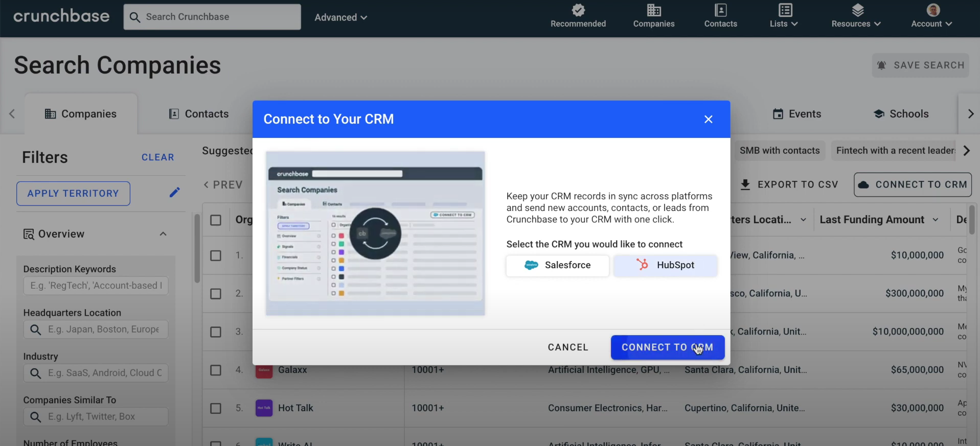The height and width of the screenshot is (446, 980).
Task: Open Recommended from top navigation
Action: point(578,16)
